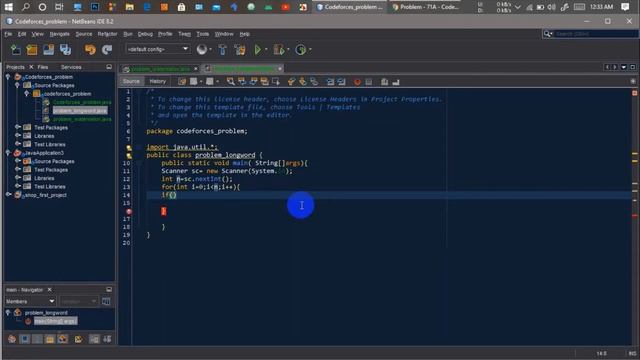Open the browser globe dropdown arrow
Viewport: 640px width, 360px height.
pyautogui.click(x=210, y=50)
